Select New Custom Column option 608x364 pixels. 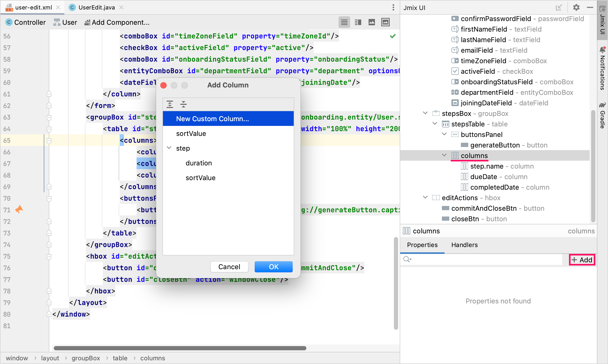(x=228, y=119)
